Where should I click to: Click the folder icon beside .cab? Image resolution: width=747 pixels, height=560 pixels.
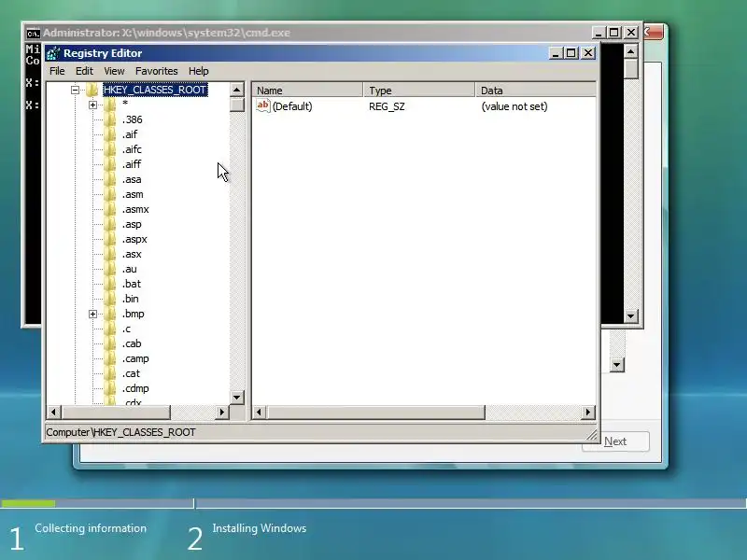coord(110,343)
